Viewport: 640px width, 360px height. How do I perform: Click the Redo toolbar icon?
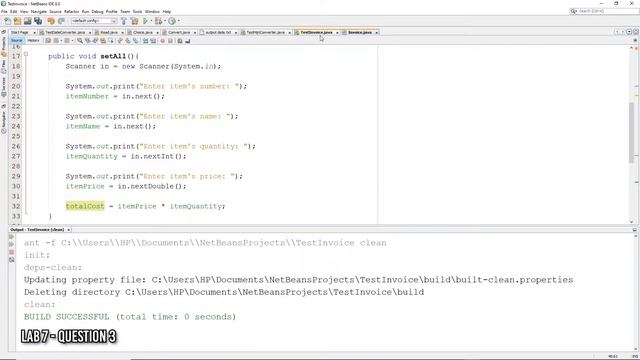click(61, 21)
